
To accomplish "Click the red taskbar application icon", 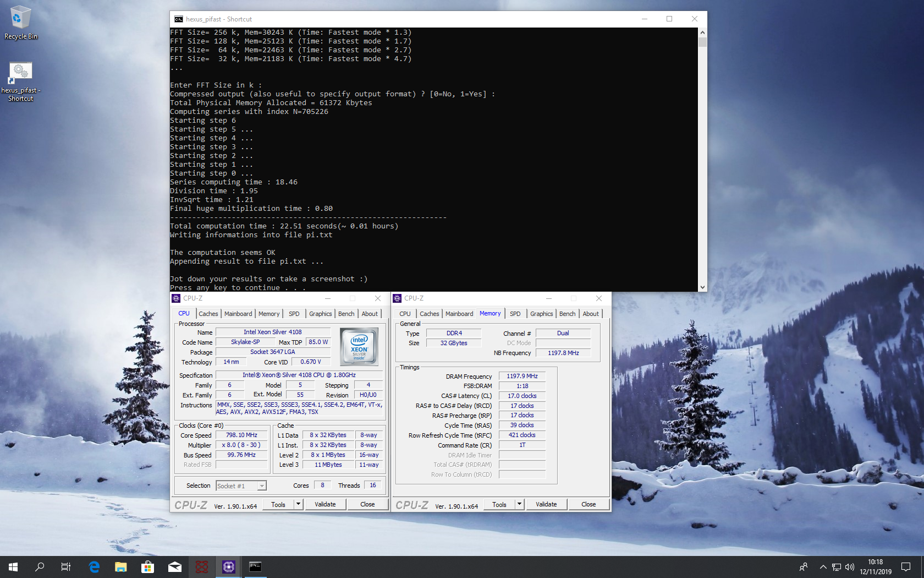I will click(201, 566).
